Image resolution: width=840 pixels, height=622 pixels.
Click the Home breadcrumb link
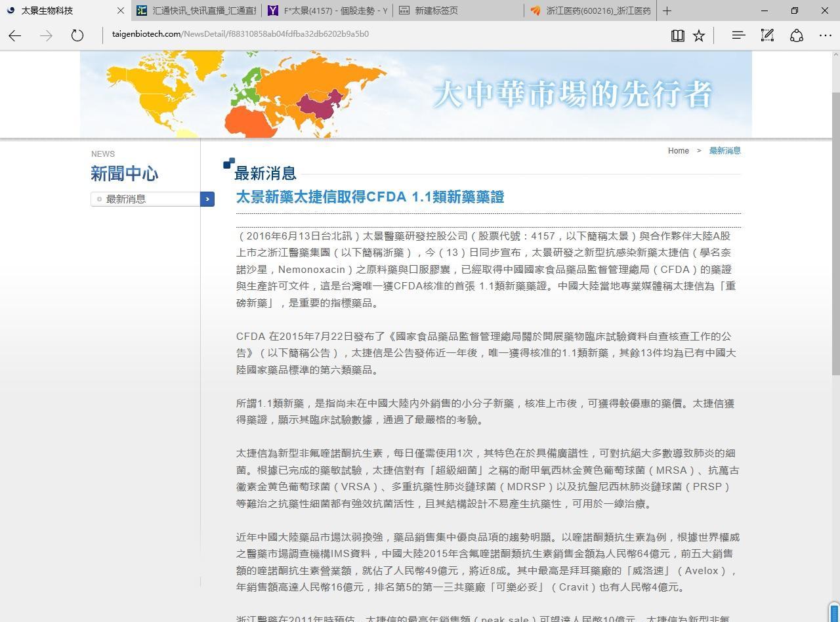click(678, 151)
